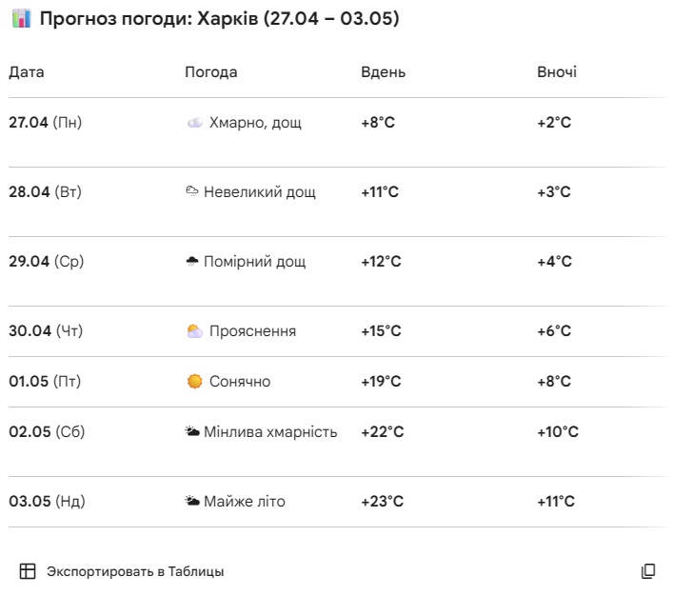Screen dimensions: 673x616
Task: Click the weather icon beside Майже літо
Action: click(192, 502)
